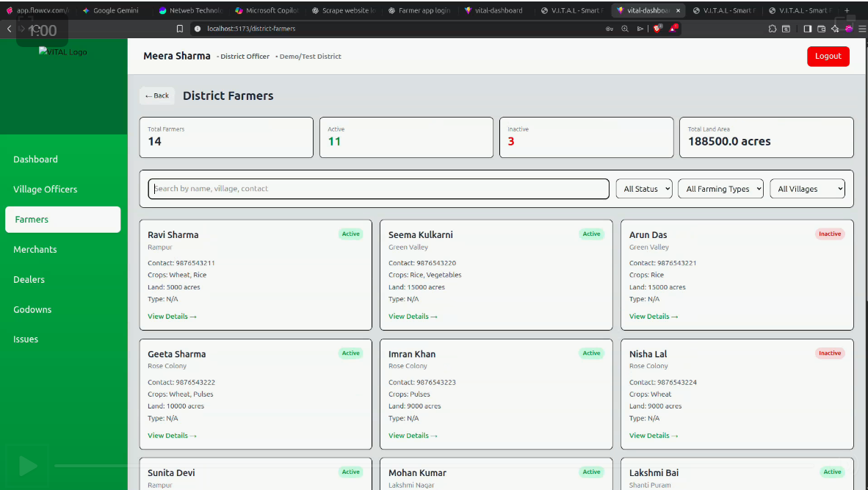This screenshot has width=868, height=490.
Task: Switch to the Google Gemini tab
Action: click(x=111, y=10)
